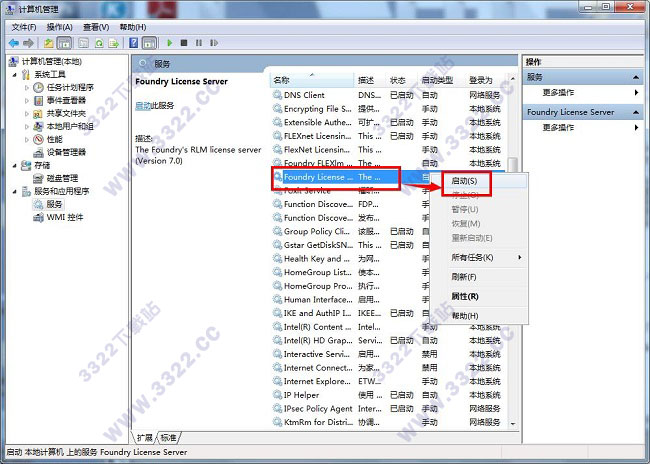Screen dimensions: 650x464
Task: Toggle the show/hide console tree icon
Action: point(64,43)
